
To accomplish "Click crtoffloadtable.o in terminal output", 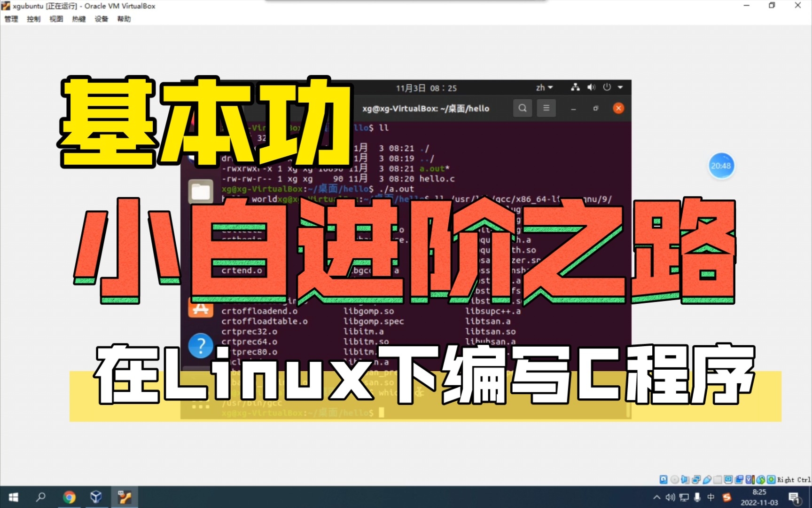I will (x=265, y=321).
